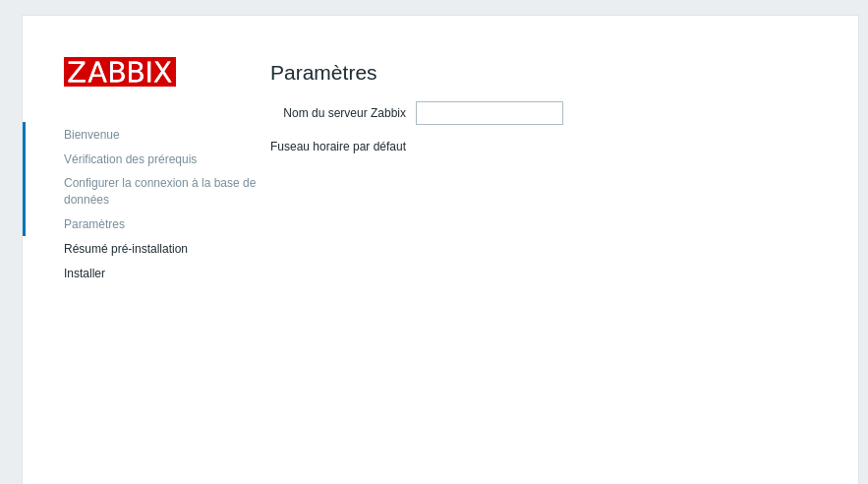Go to the Bienvenue step
The width and height of the screenshot is (868, 484).
[91, 135]
